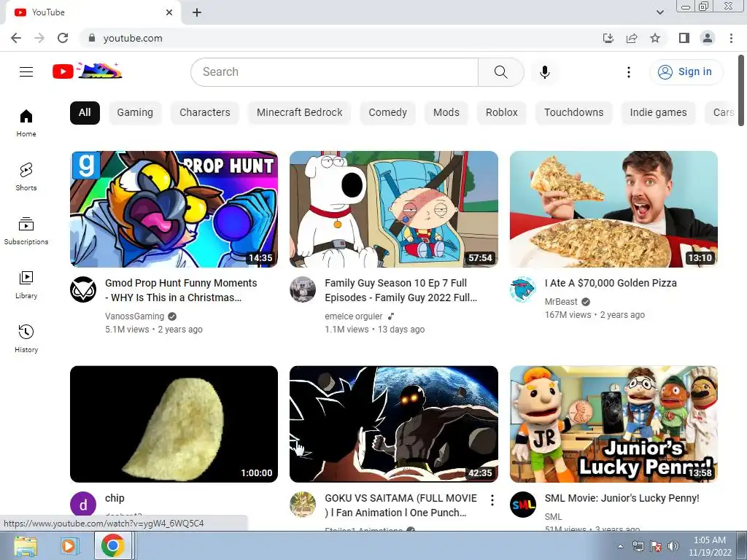The height and width of the screenshot is (560, 747).
Task: Click the YouTube logo
Action: (87, 71)
